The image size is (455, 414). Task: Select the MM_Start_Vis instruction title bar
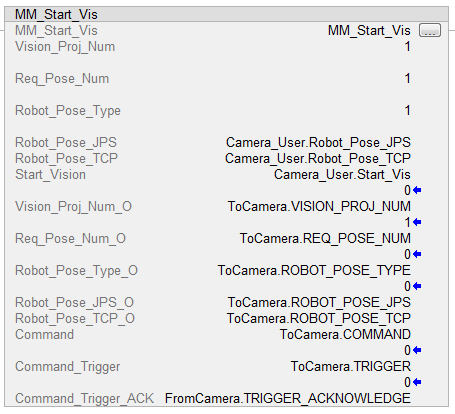click(227, 14)
